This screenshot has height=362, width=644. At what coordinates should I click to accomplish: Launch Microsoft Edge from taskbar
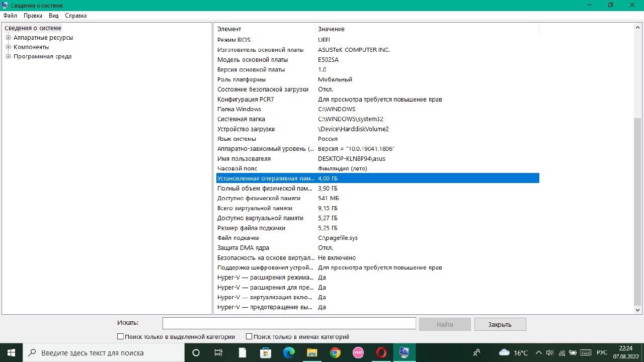point(289,352)
